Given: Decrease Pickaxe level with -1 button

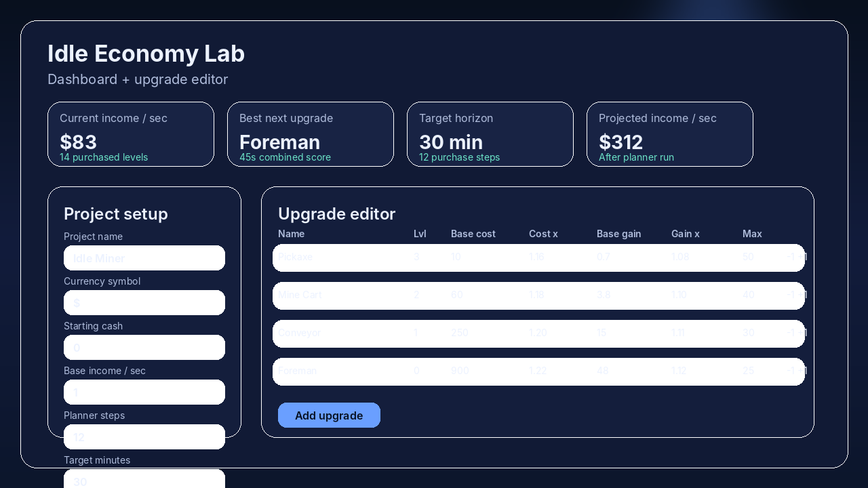Looking at the screenshot, I should click(x=791, y=258).
